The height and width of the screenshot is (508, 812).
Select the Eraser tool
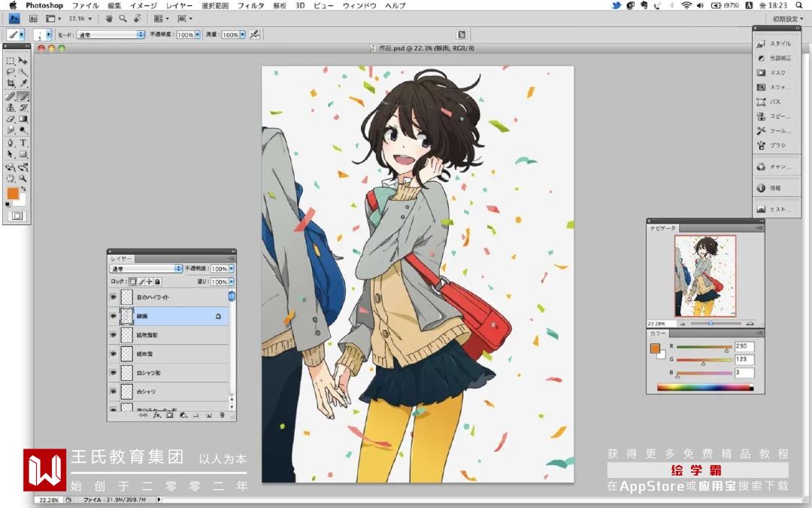11,119
